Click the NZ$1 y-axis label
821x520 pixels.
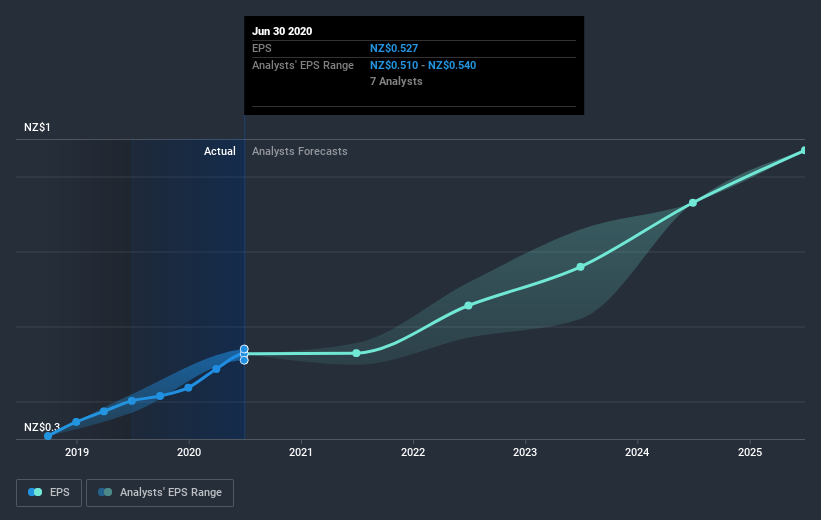37,127
